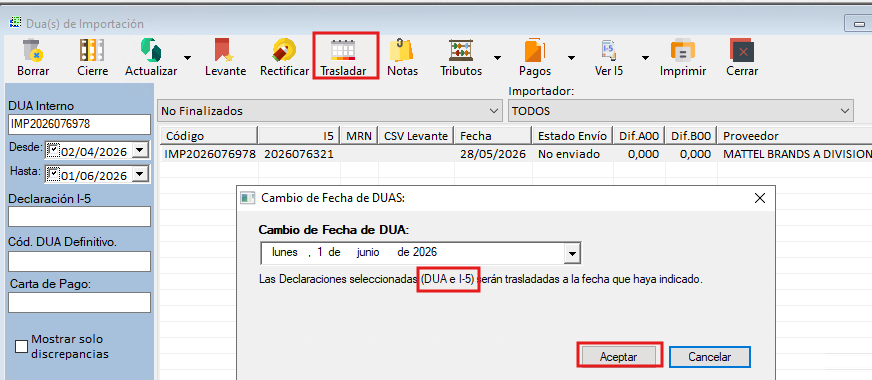Click the Trasladar calendar icon
This screenshot has width=872, height=380.
pyautogui.click(x=343, y=50)
